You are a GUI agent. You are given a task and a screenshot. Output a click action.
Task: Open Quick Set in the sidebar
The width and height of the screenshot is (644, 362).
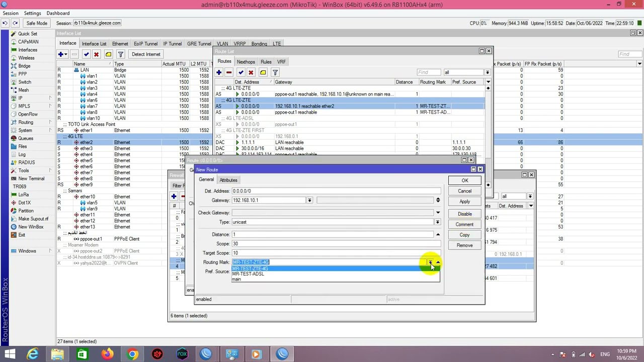[x=28, y=34]
